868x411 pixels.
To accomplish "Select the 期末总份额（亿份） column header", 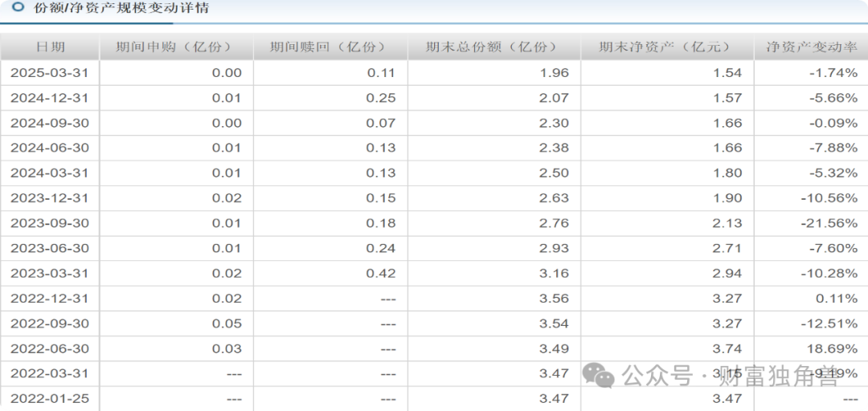I will pos(494,47).
